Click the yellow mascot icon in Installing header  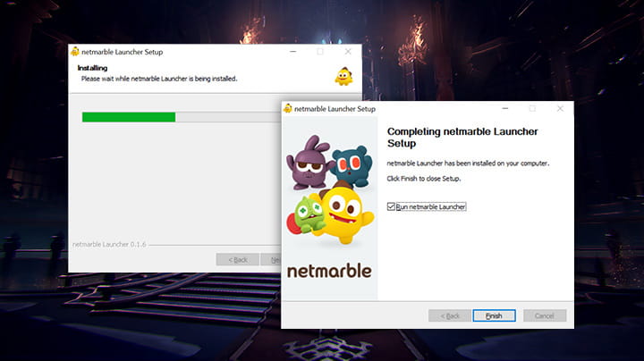tap(343, 77)
